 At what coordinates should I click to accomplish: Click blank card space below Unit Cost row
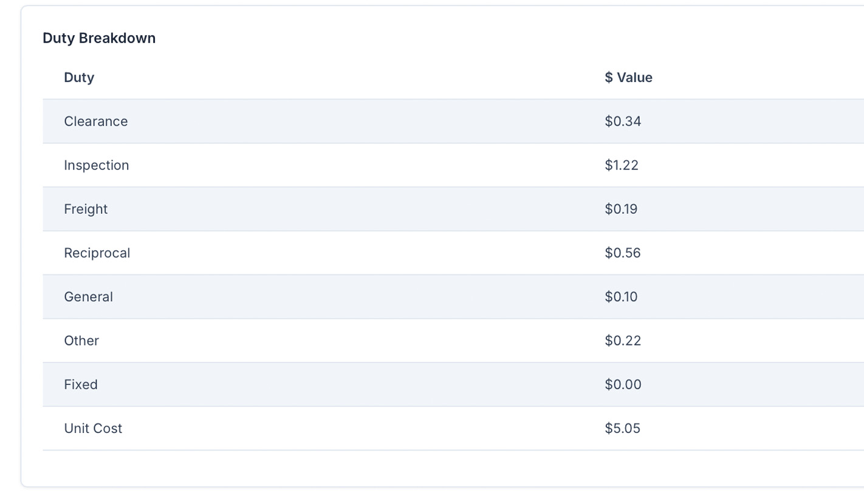[365, 468]
